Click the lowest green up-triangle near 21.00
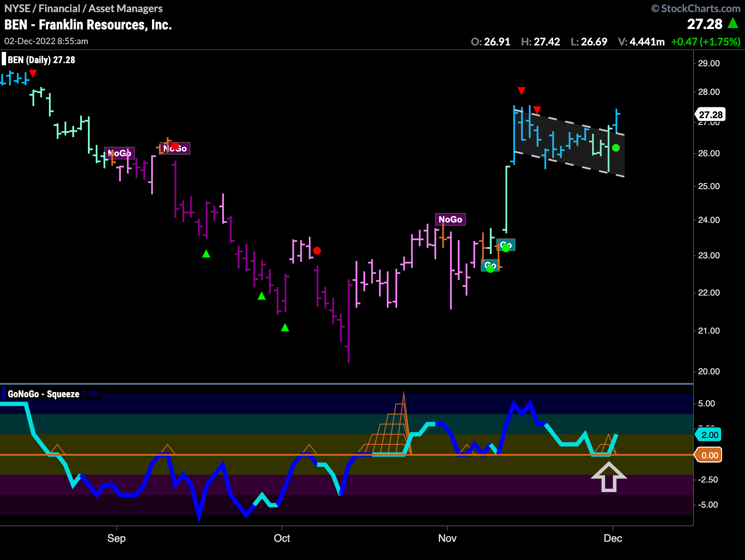Screen dimensions: 745x560 pyautogui.click(x=285, y=328)
